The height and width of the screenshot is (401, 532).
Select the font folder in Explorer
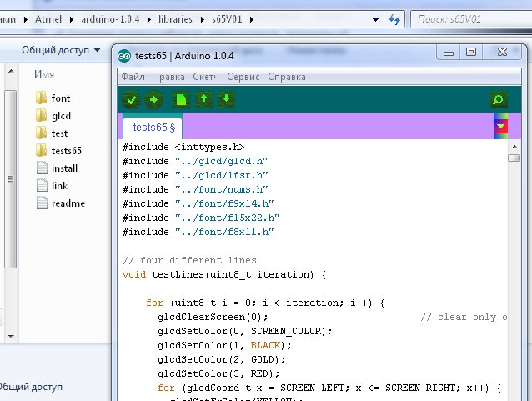(x=53, y=98)
